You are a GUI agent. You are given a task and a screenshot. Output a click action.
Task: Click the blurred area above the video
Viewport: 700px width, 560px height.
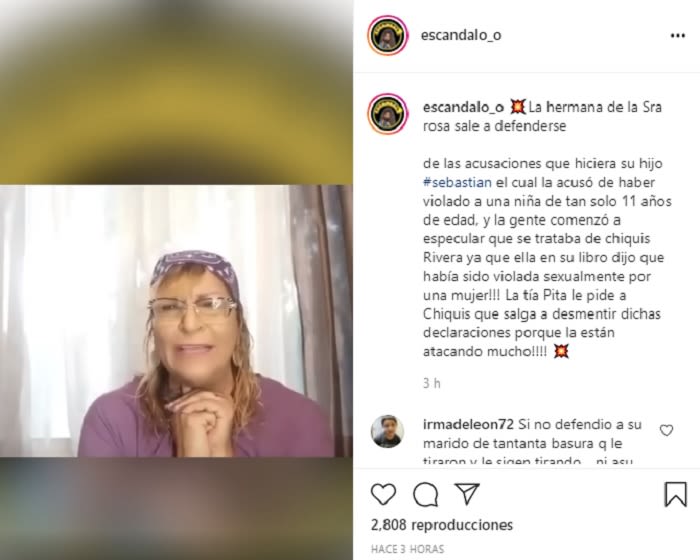pyautogui.click(x=176, y=92)
